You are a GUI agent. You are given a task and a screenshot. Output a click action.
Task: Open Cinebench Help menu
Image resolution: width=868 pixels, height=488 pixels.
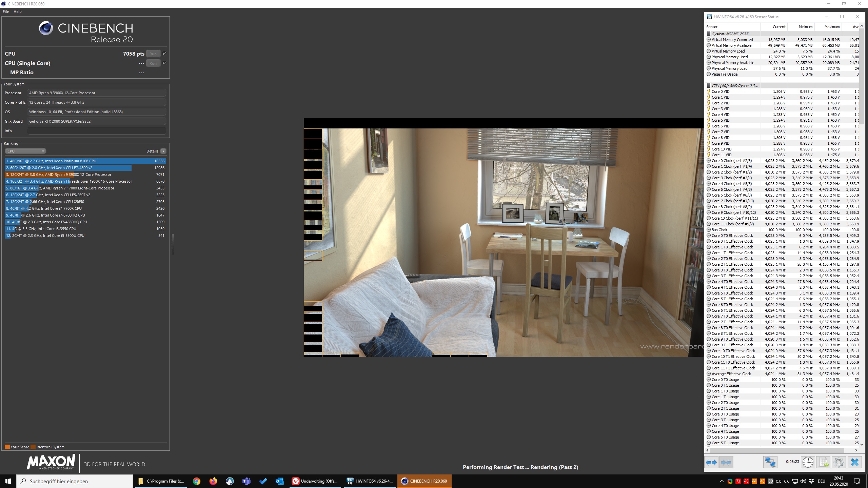coord(18,12)
